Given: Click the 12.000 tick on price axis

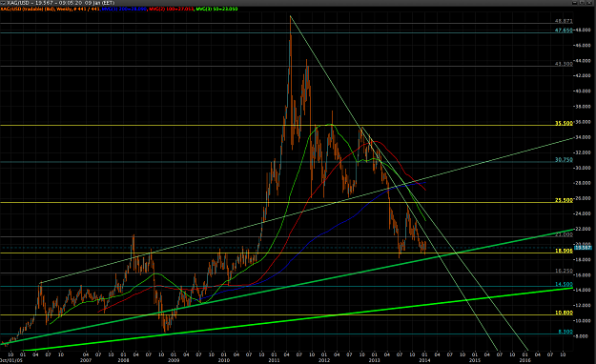Looking at the screenshot, I should tap(584, 306).
